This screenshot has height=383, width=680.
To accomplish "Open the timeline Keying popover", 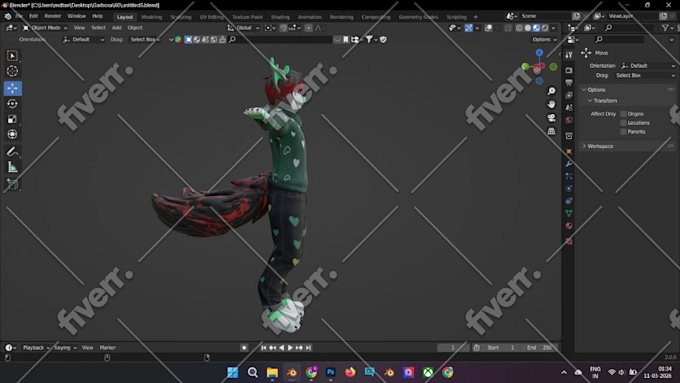I will 65,348.
